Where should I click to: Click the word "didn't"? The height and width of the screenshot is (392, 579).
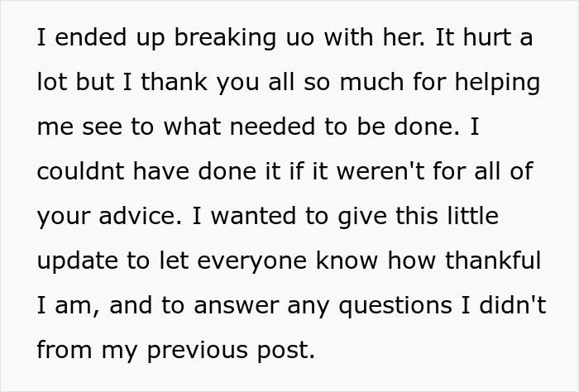pos(513,305)
